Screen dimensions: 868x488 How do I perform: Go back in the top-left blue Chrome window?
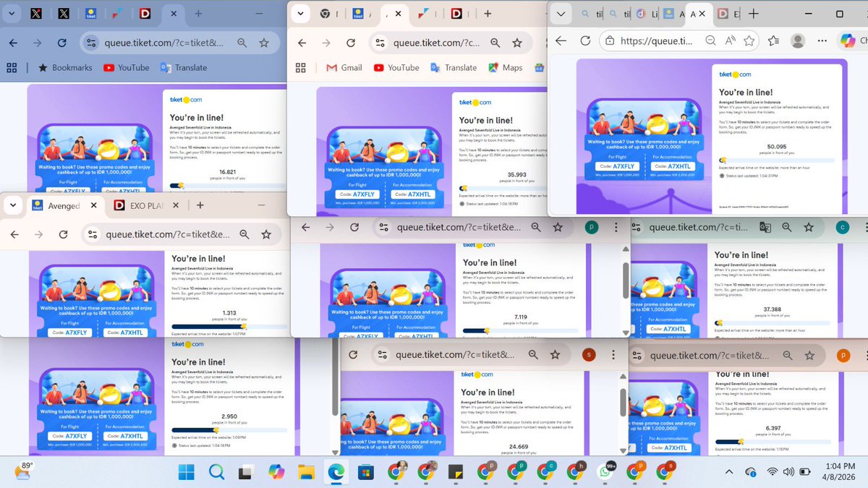click(13, 43)
